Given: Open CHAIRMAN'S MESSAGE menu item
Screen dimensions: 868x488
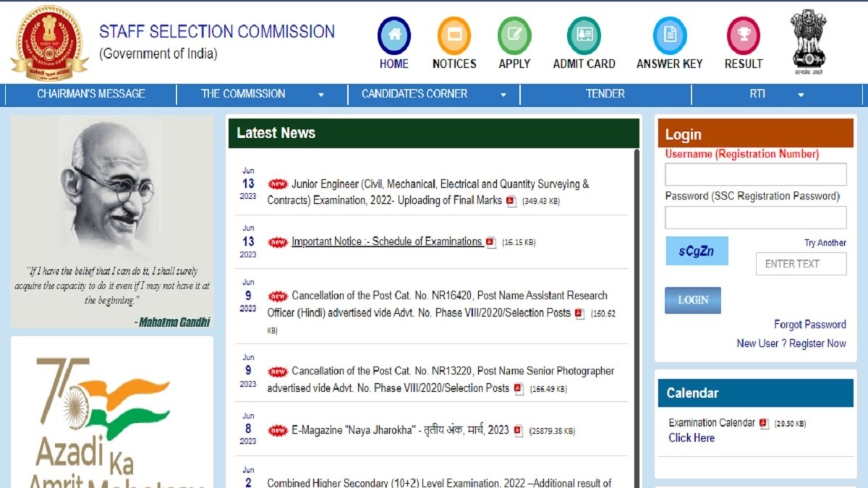Looking at the screenshot, I should click(x=90, y=94).
